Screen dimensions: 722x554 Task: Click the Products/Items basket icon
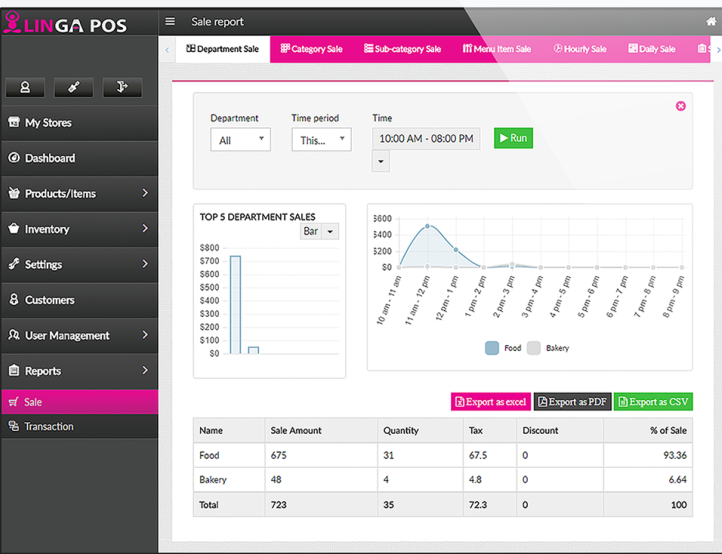coord(14,193)
